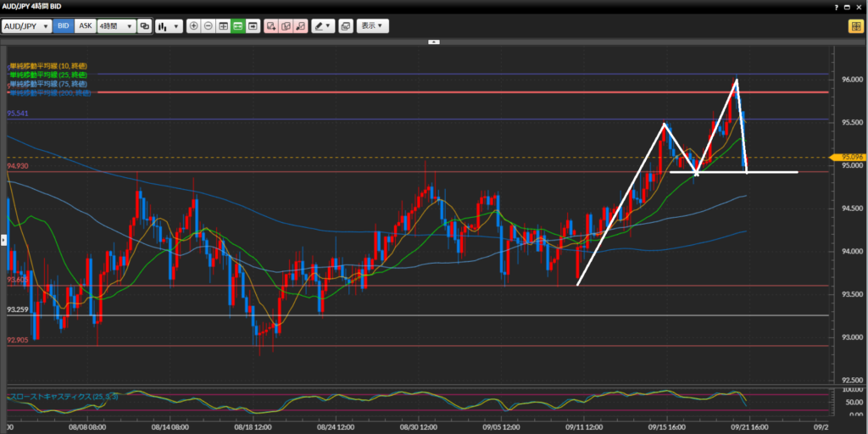Open help with the question mark button
This screenshot has height=434, width=868.
pos(835,7)
